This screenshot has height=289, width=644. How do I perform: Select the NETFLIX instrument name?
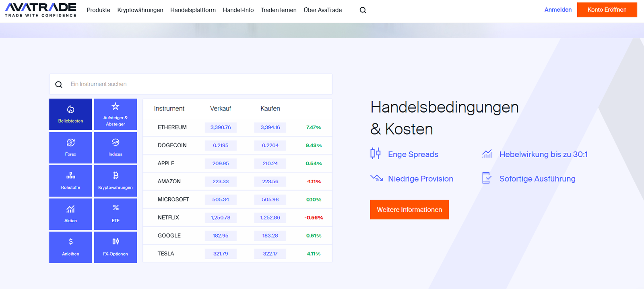168,218
